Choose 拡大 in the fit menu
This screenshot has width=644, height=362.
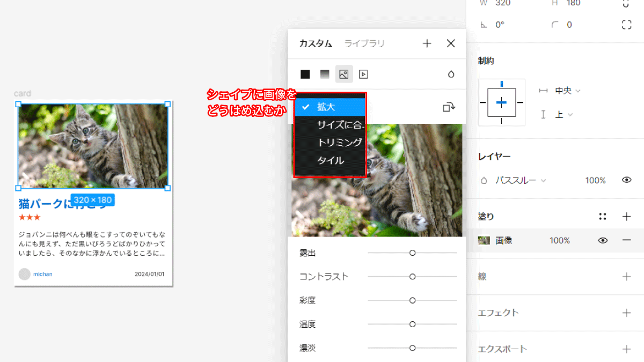330,107
